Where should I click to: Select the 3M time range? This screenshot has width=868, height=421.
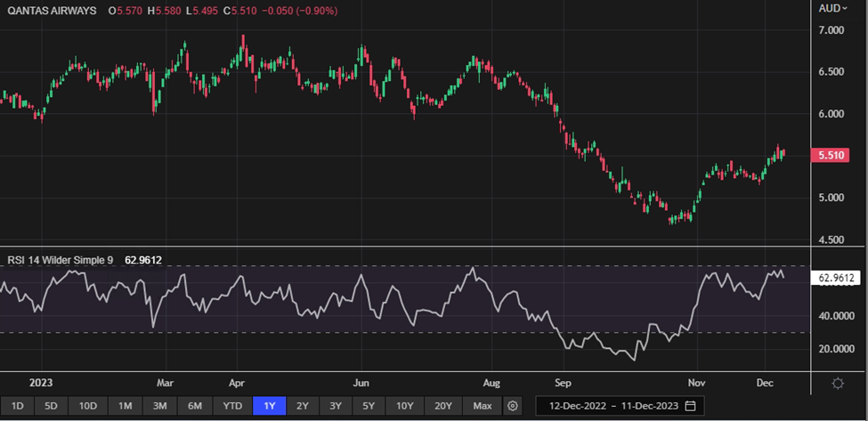coord(160,406)
